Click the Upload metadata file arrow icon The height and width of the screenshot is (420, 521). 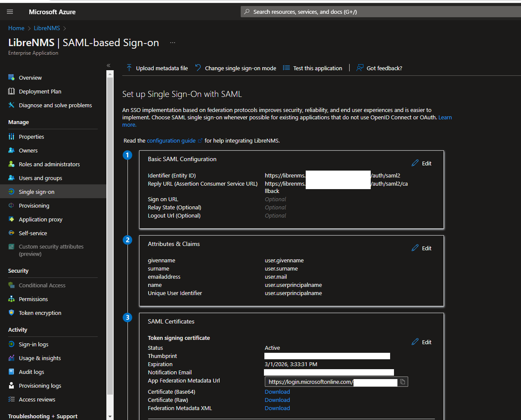[129, 68]
